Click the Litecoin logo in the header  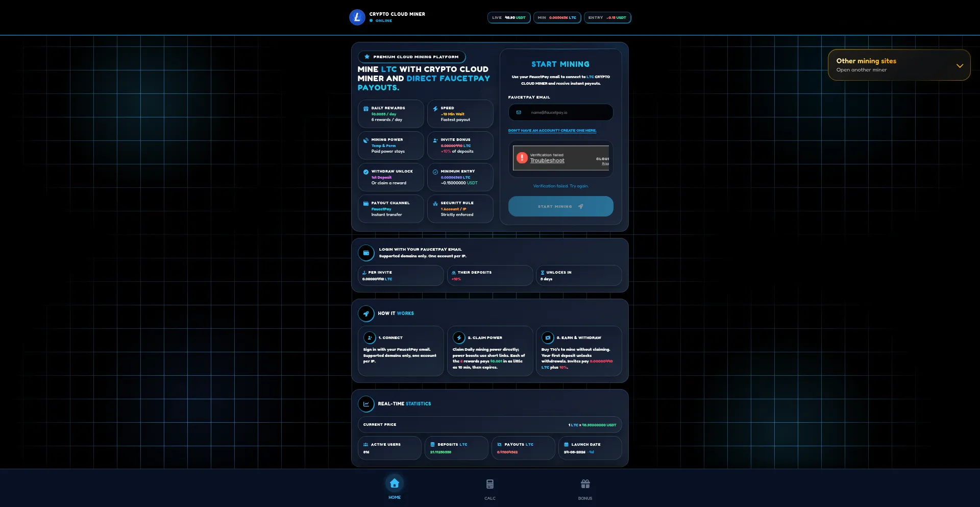[x=357, y=17]
